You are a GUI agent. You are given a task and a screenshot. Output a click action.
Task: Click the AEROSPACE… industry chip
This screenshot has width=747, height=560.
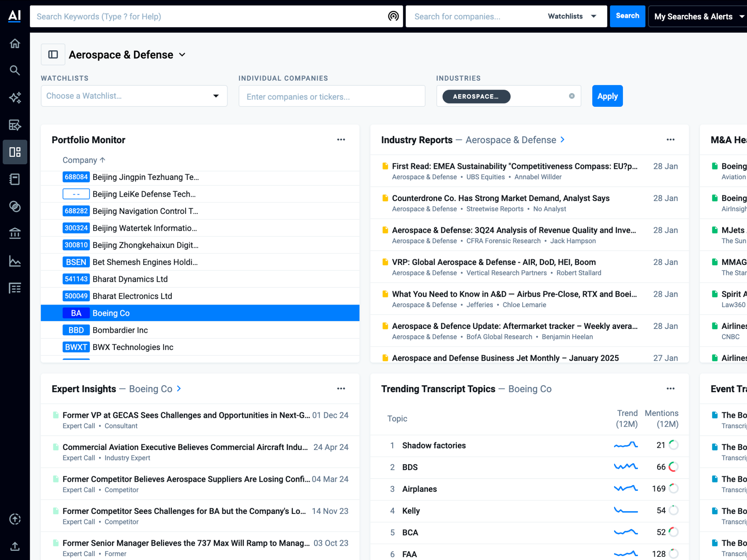pos(476,96)
